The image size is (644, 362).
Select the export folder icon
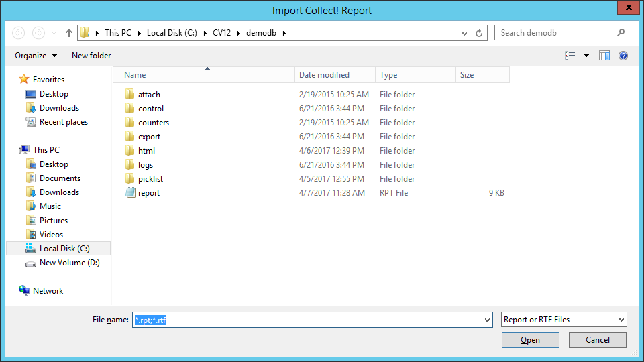129,137
